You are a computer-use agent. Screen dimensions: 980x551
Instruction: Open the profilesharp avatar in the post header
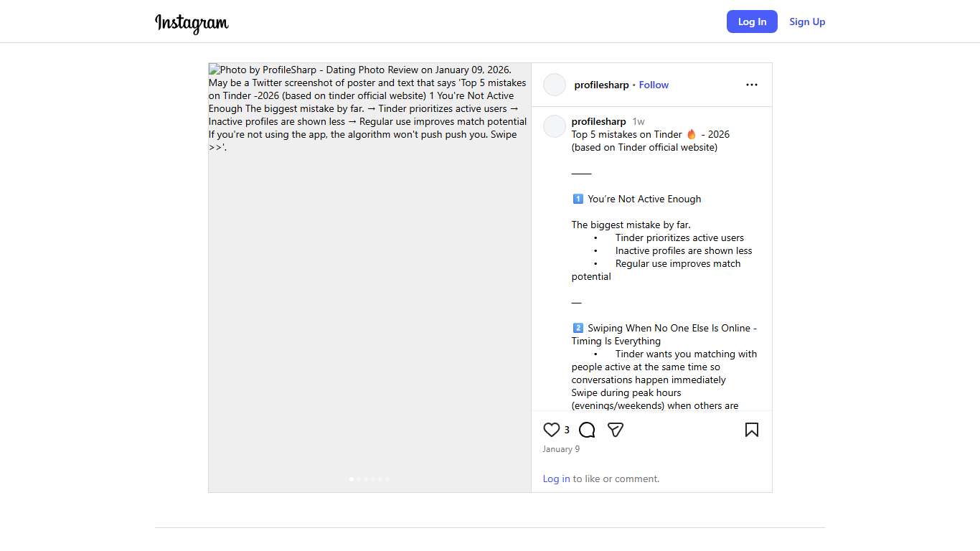[x=555, y=85]
